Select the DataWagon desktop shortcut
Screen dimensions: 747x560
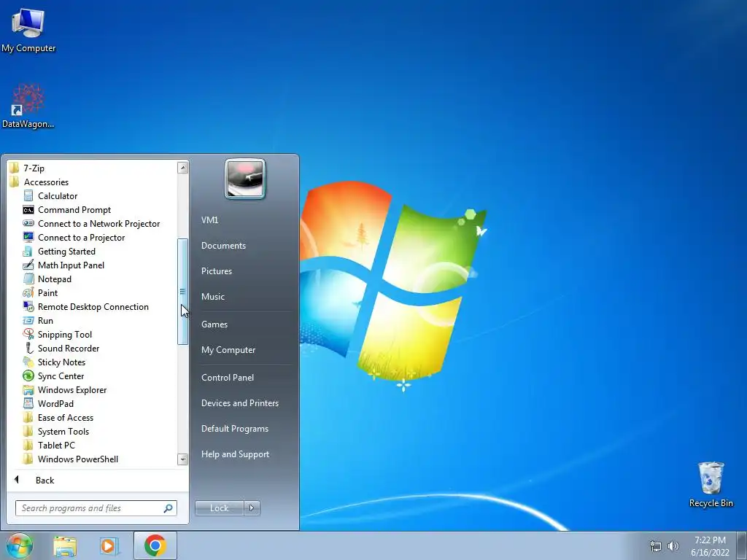click(28, 106)
